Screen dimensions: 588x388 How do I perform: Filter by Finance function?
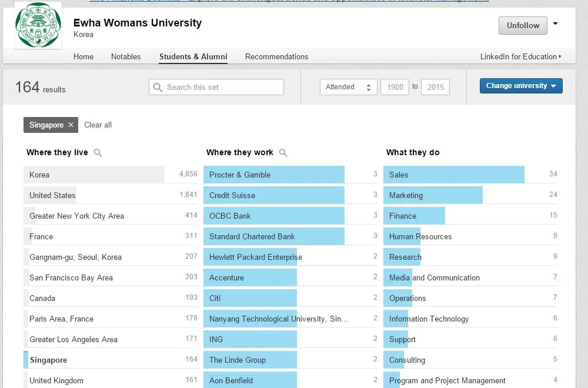470,216
